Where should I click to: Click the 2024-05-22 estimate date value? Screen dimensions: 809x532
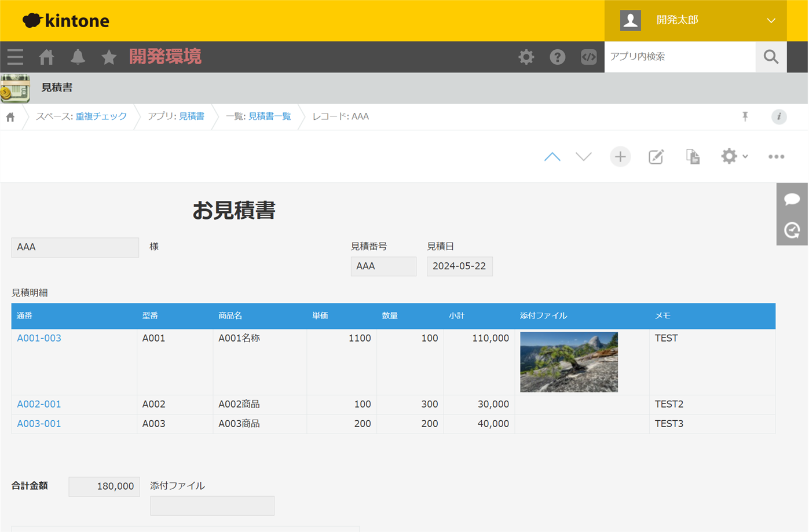pyautogui.click(x=460, y=266)
